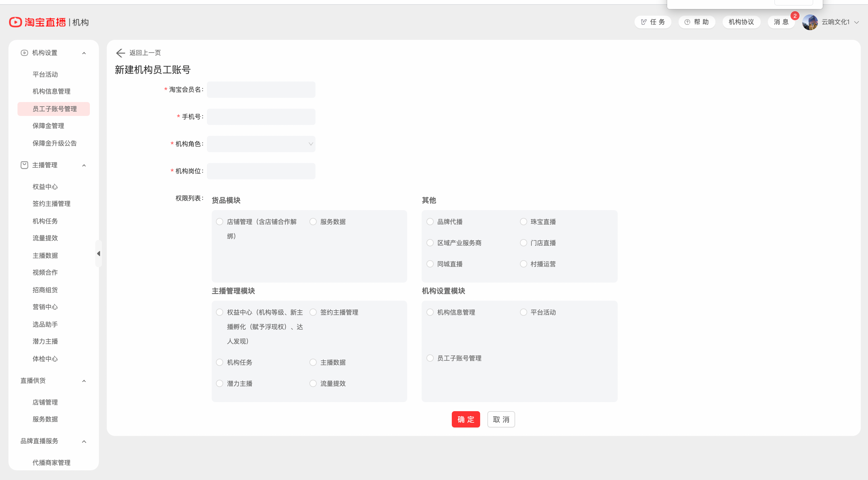Open 潜力主播 in sidebar
868x480 pixels.
tap(45, 341)
